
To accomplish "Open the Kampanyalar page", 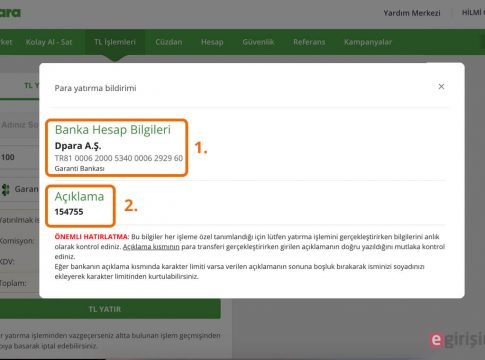I will (x=368, y=42).
